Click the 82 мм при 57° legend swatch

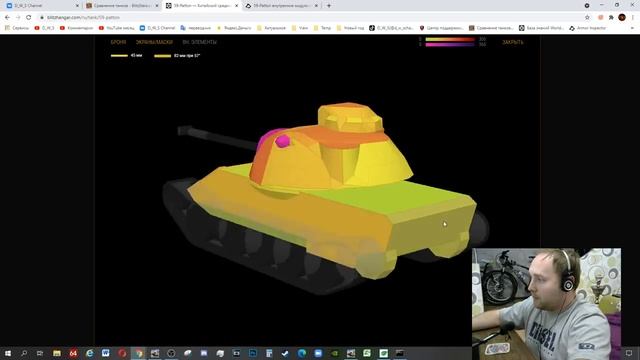coord(162,56)
